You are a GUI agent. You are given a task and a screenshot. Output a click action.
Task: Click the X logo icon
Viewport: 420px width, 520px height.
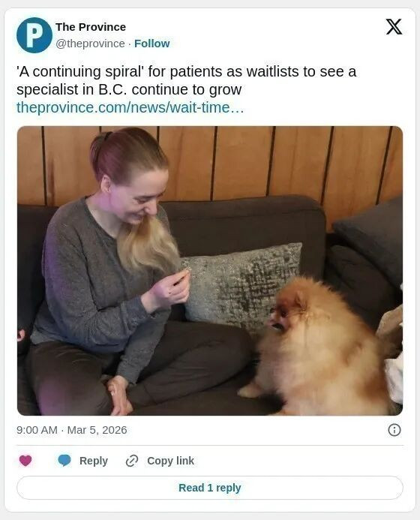click(394, 27)
